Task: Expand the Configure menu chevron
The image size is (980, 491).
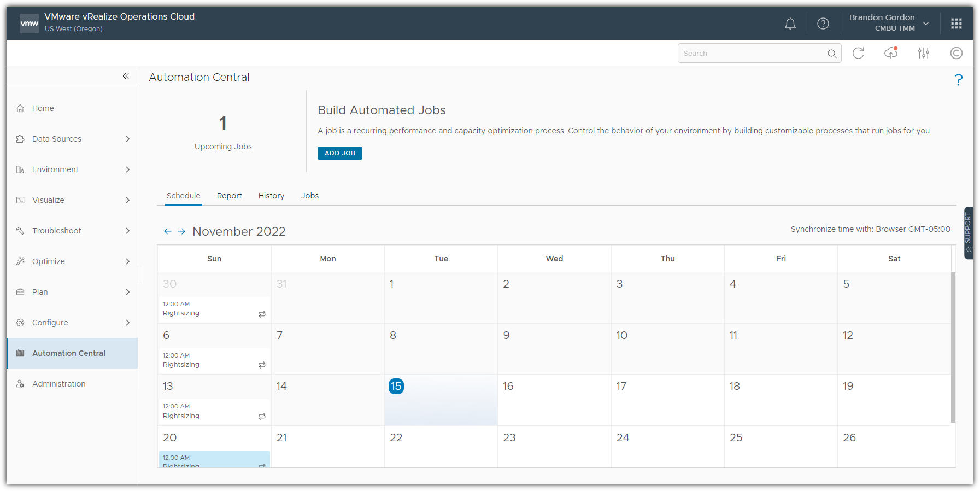Action: click(127, 323)
